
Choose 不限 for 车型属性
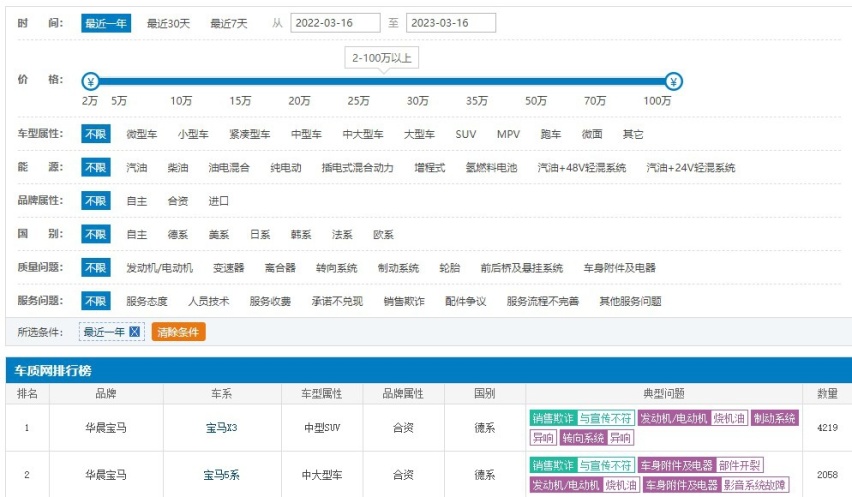coord(96,134)
